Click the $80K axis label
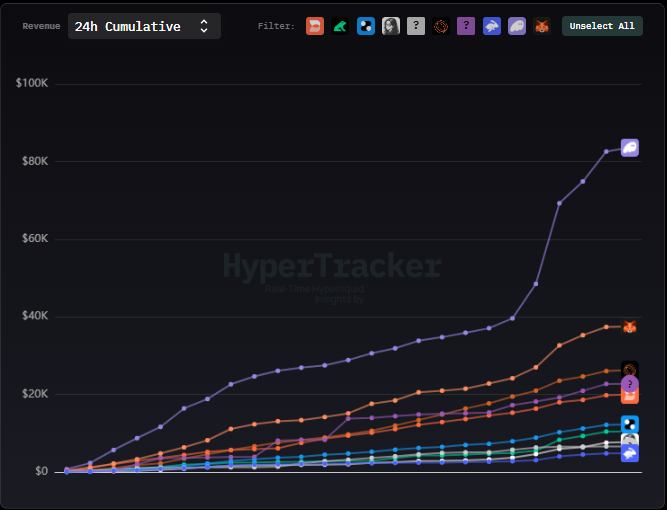 (35, 161)
